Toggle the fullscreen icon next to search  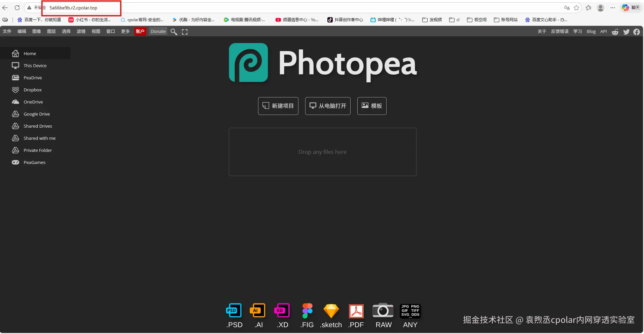click(x=184, y=31)
